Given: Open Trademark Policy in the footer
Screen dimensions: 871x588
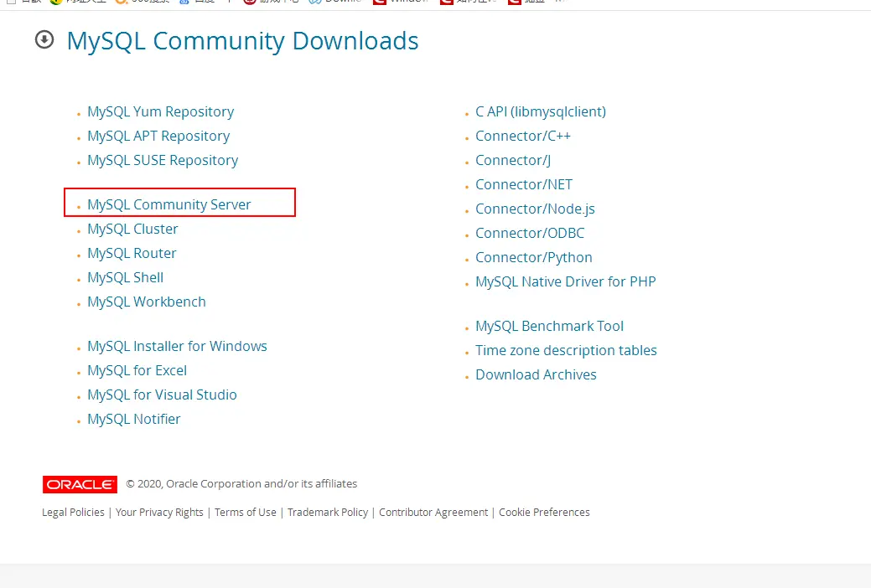Looking at the screenshot, I should [328, 513].
